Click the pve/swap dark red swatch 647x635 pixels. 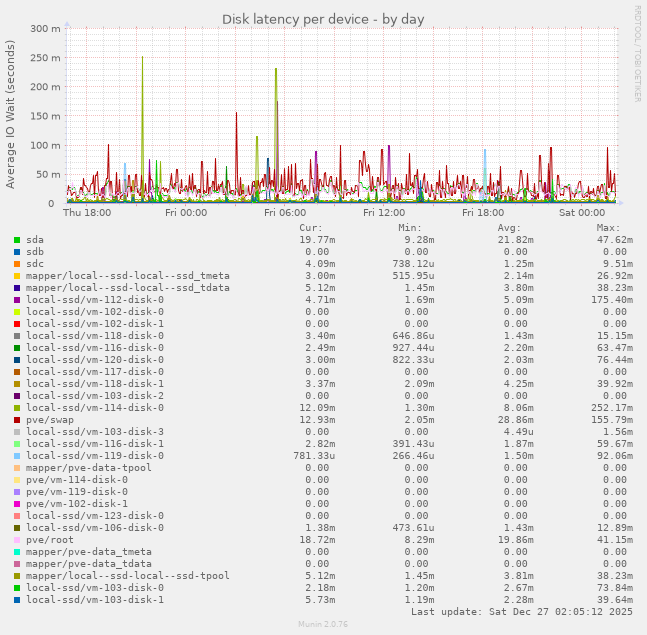[17, 420]
